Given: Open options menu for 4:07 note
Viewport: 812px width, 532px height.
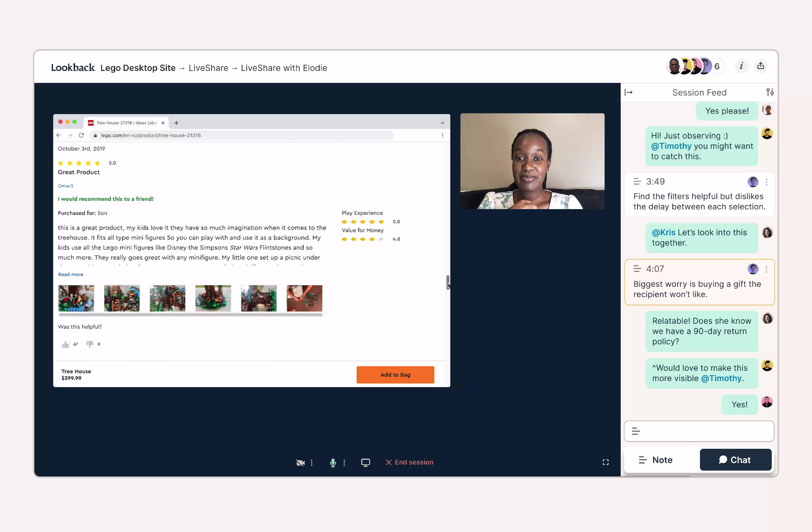Looking at the screenshot, I should click(766, 269).
